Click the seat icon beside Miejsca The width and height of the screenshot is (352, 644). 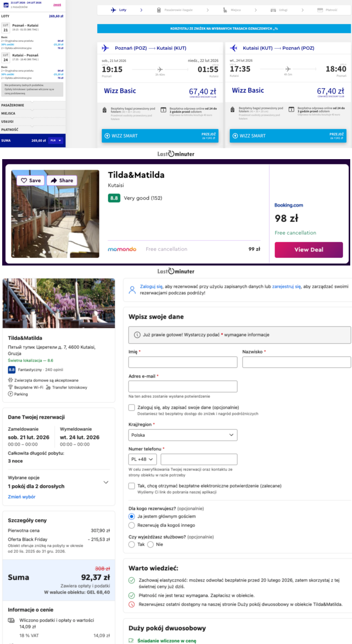[x=225, y=10]
